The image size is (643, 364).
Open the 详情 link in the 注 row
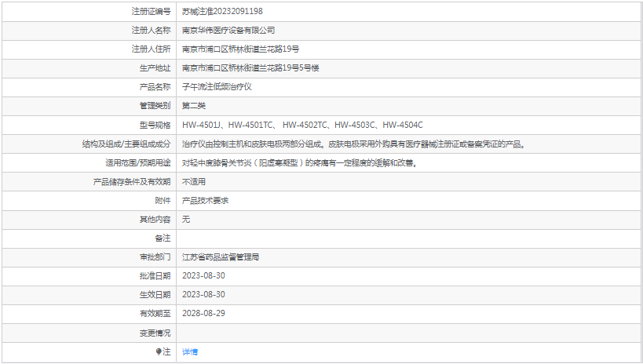coord(190,351)
